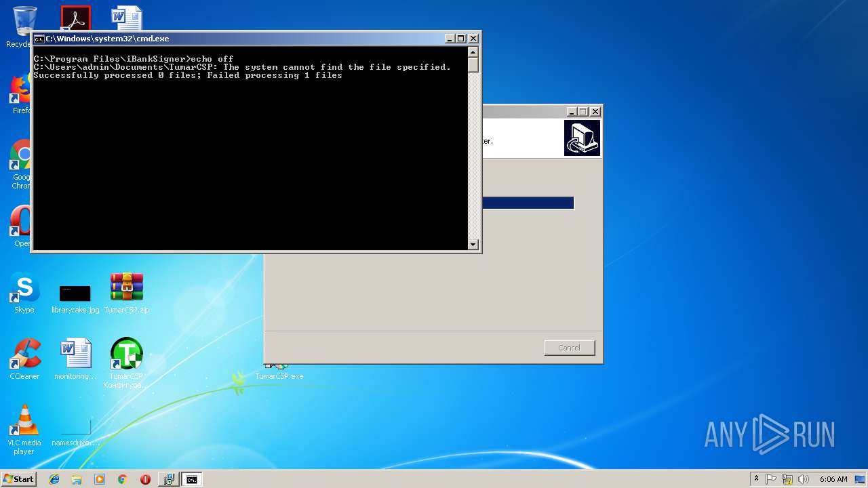Open the volume speaker tray icon
The width and height of the screenshot is (868, 488).
click(804, 479)
